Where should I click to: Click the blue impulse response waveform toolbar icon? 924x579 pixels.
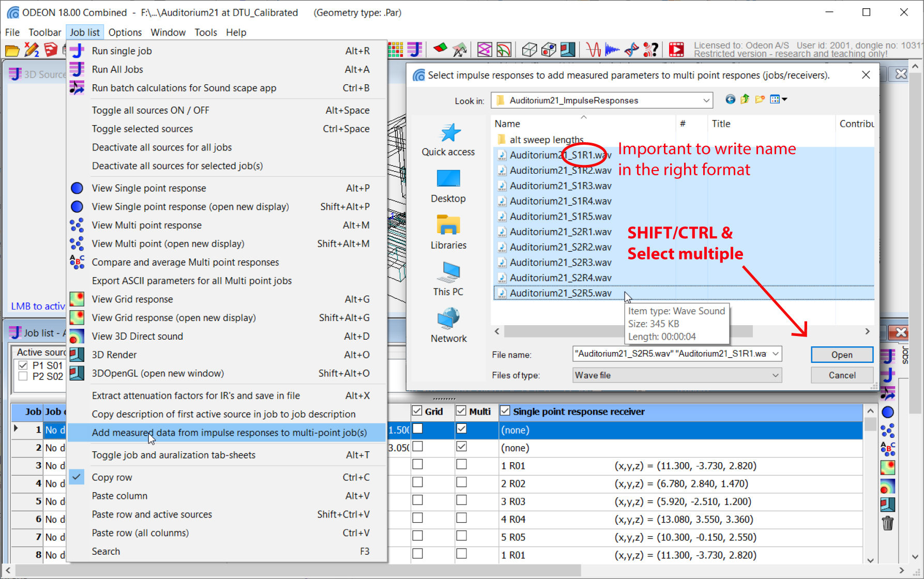point(612,50)
